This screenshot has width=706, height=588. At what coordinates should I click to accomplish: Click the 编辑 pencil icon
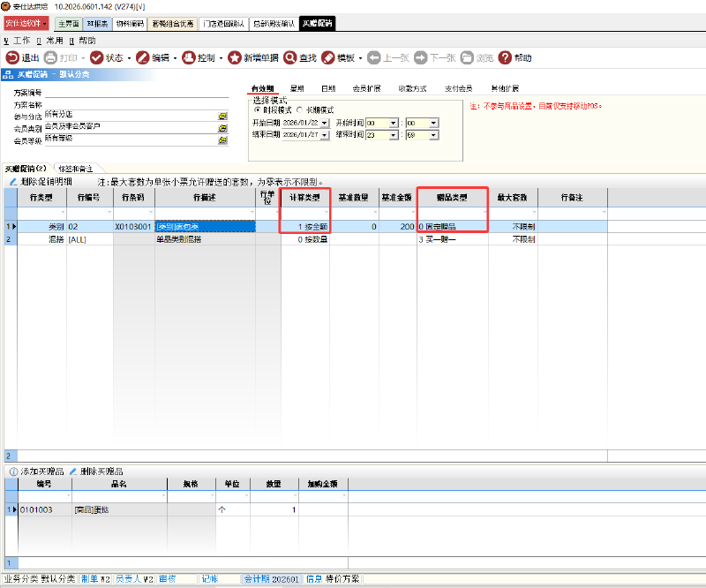143,57
